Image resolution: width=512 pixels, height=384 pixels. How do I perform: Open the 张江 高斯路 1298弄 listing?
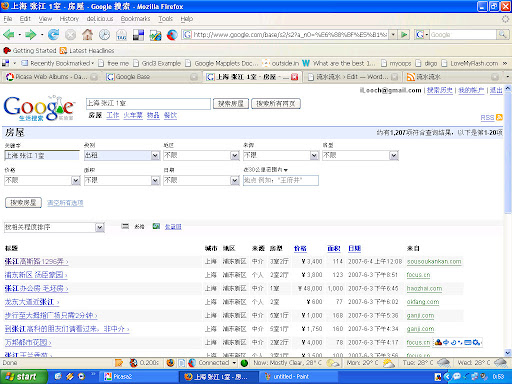pos(36,262)
